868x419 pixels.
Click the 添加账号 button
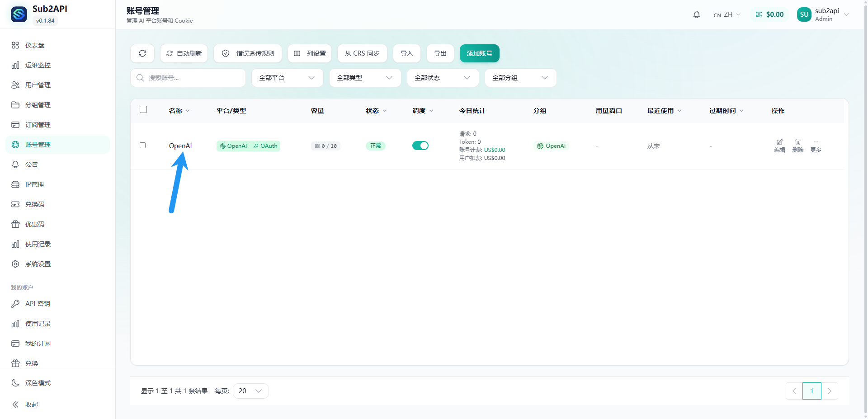tap(479, 53)
